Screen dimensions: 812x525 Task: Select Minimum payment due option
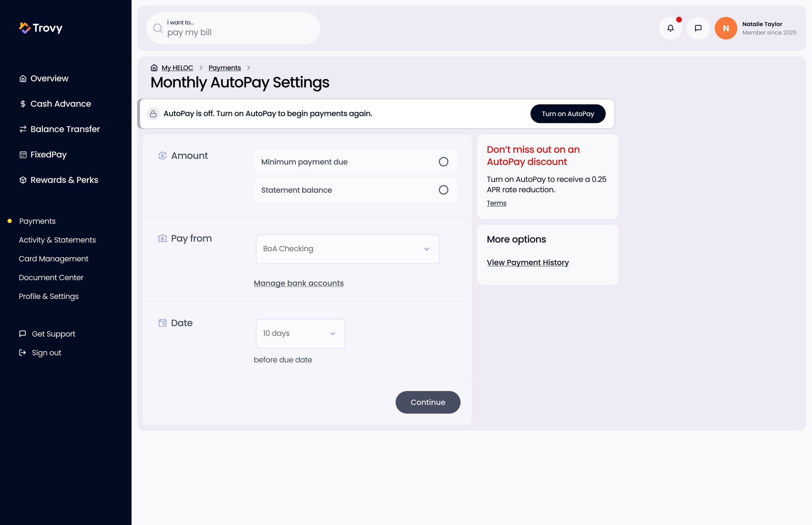[355, 161]
